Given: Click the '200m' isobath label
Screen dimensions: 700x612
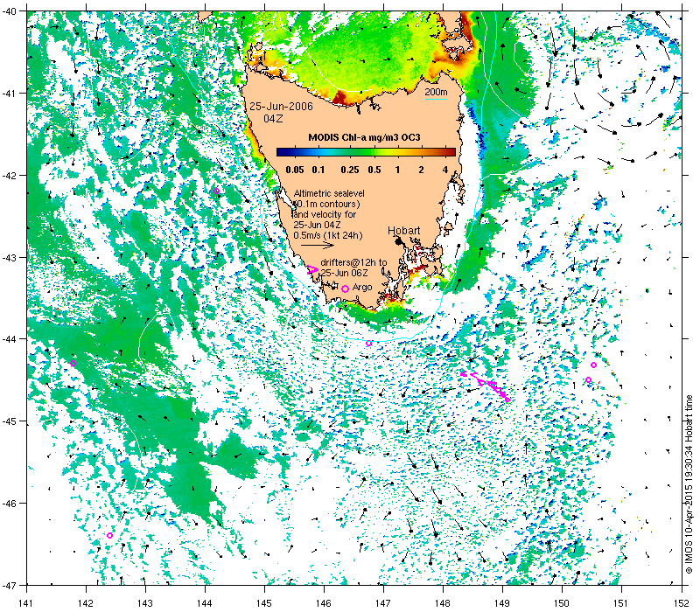Looking at the screenshot, I should 436,92.
